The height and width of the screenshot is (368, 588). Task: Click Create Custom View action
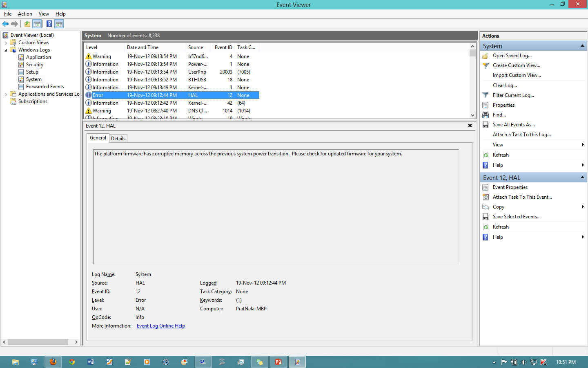click(x=516, y=65)
